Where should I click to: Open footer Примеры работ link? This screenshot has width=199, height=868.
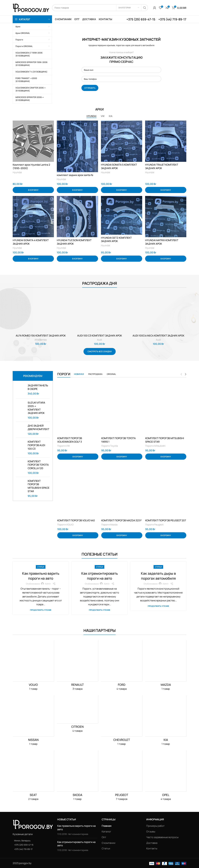(155, 826)
